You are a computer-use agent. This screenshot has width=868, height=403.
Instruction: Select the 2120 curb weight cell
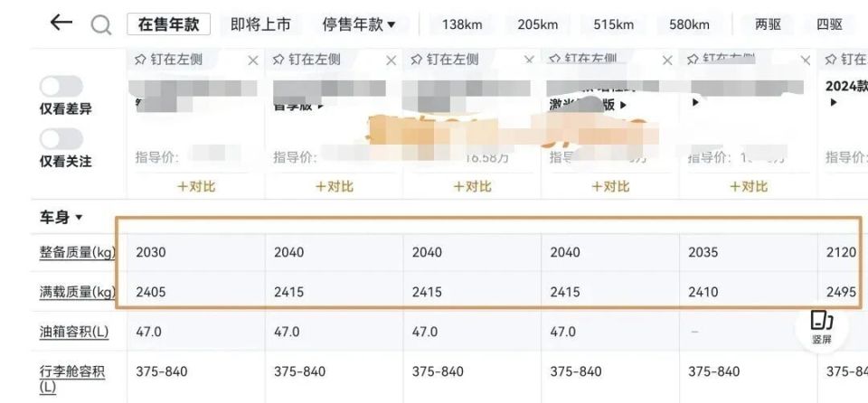[x=841, y=252]
